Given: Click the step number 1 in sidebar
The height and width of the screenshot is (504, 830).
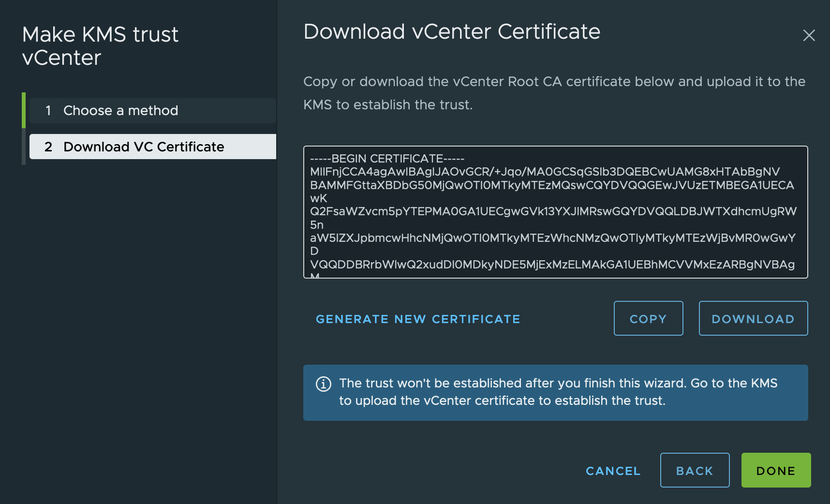Looking at the screenshot, I should (x=48, y=111).
